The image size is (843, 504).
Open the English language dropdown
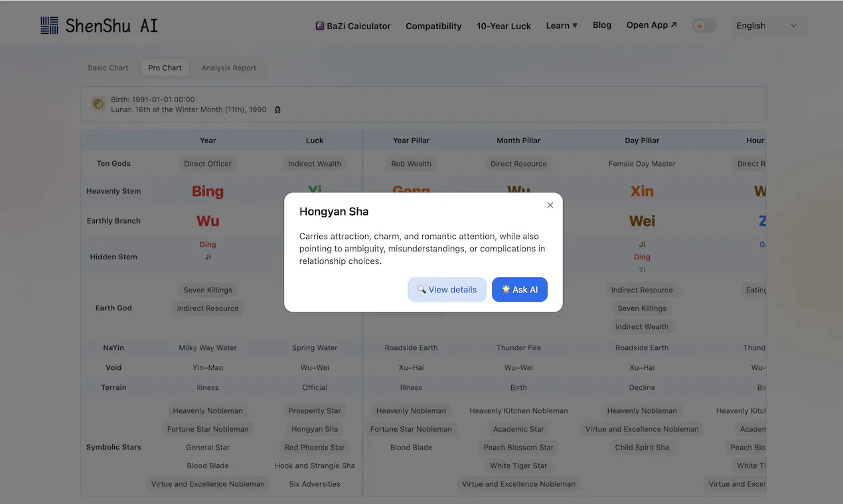tap(767, 26)
